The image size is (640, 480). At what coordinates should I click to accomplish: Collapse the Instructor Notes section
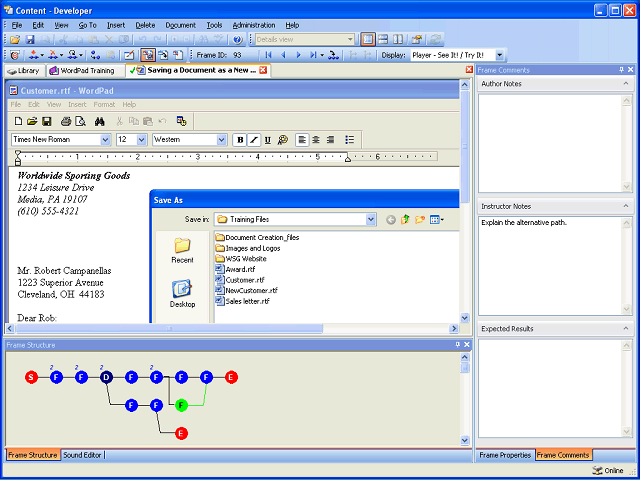point(626,206)
